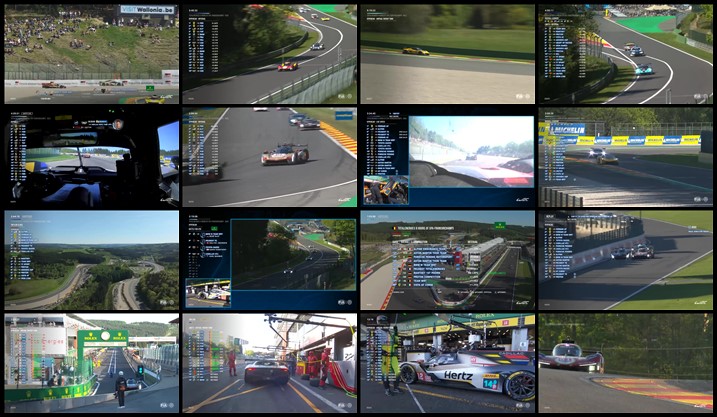Select the blurred yellow car panning feed
Screen dimensions: 717x417
tap(447, 53)
